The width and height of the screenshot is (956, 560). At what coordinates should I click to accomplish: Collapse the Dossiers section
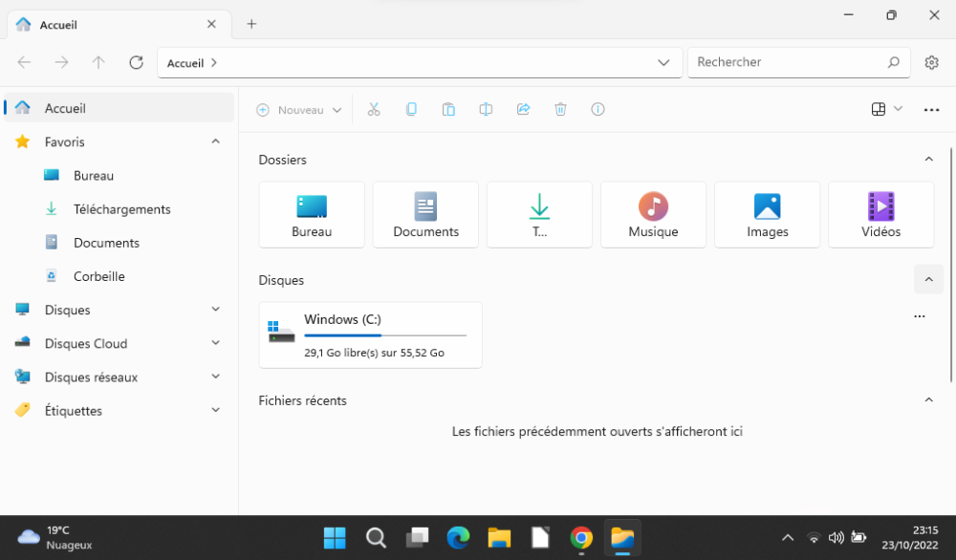[x=928, y=160]
